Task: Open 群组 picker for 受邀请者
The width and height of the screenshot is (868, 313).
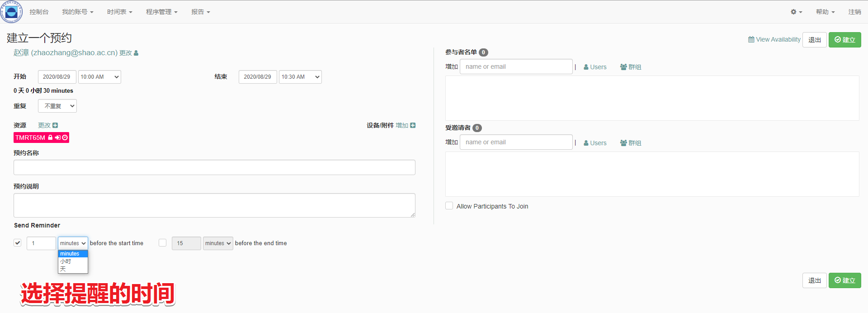Action: (x=631, y=143)
